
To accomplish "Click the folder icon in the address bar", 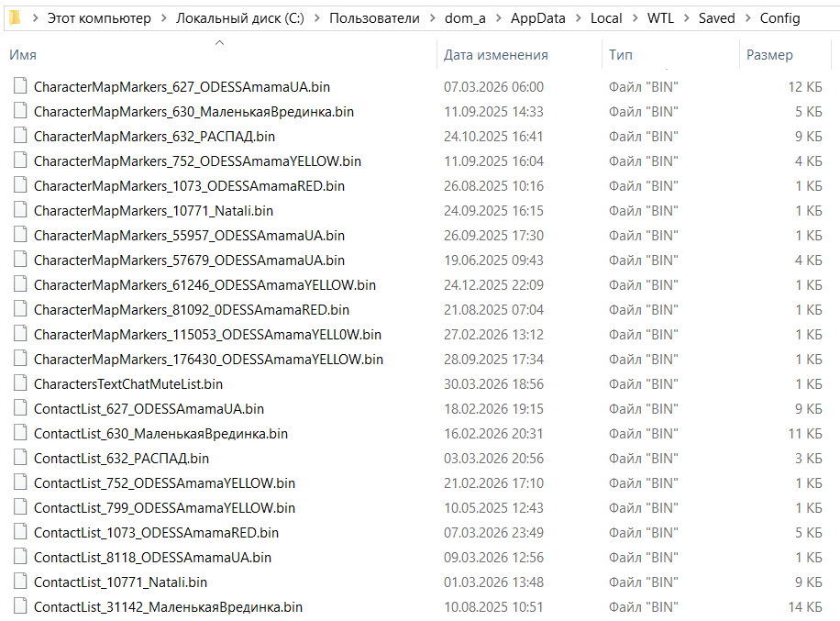I will [x=15, y=17].
